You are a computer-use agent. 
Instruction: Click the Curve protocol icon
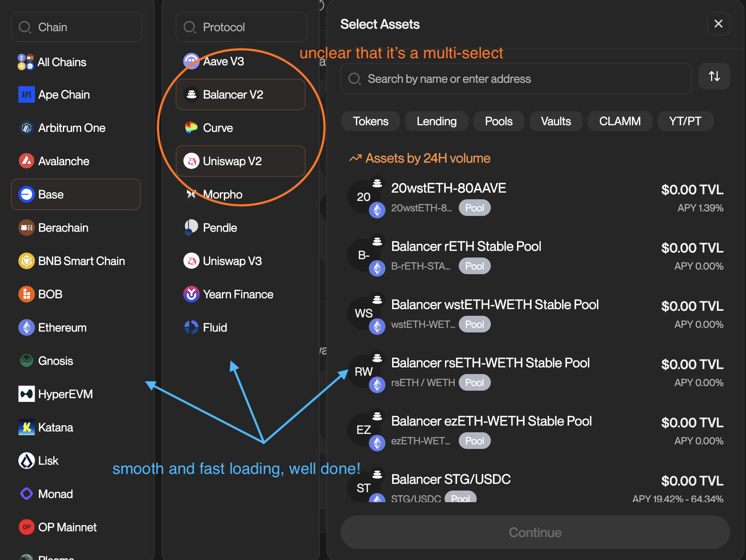pyautogui.click(x=191, y=128)
